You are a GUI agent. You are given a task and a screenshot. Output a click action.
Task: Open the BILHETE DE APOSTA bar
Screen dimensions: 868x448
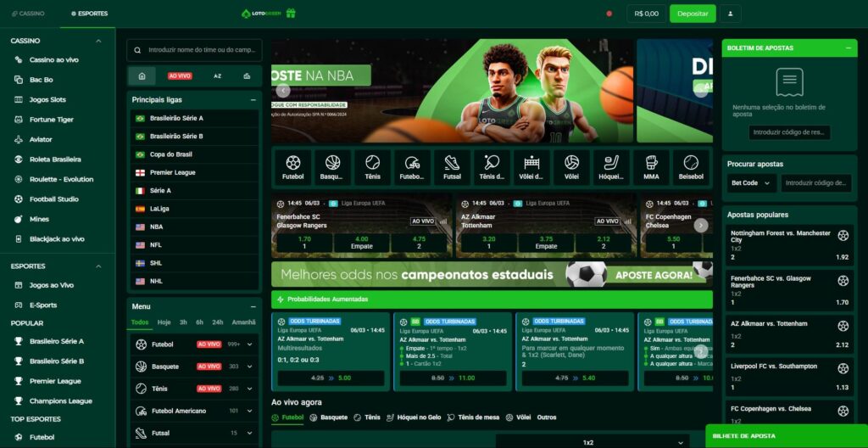coord(787,436)
